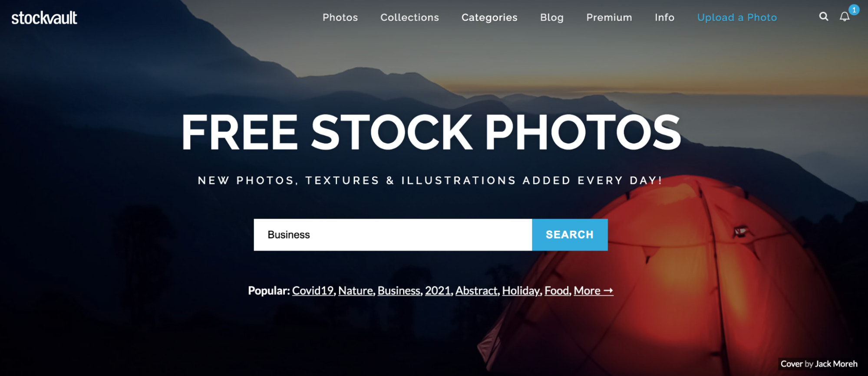The height and width of the screenshot is (376, 868).
Task: Open the popular Abstract tag
Action: 476,291
